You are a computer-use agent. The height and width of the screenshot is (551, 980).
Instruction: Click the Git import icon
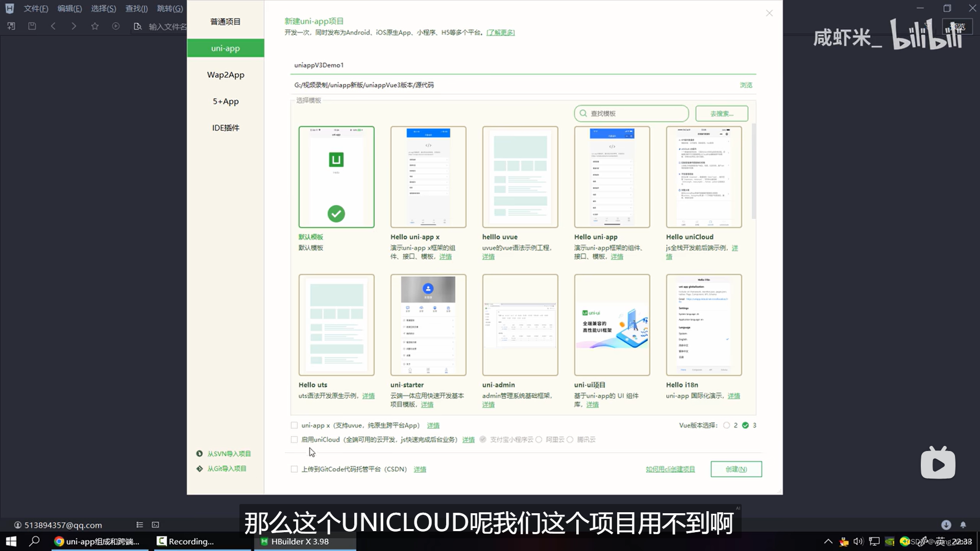click(x=200, y=468)
